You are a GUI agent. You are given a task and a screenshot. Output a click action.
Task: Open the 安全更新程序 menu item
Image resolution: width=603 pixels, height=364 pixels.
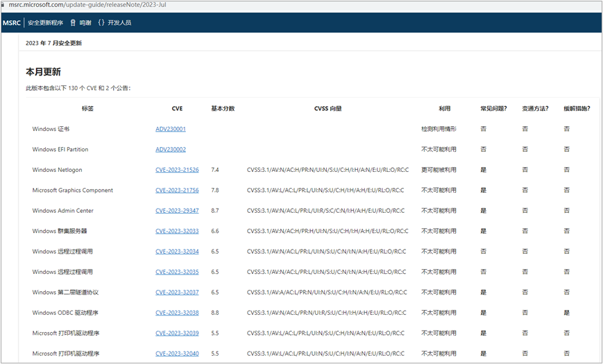click(45, 23)
